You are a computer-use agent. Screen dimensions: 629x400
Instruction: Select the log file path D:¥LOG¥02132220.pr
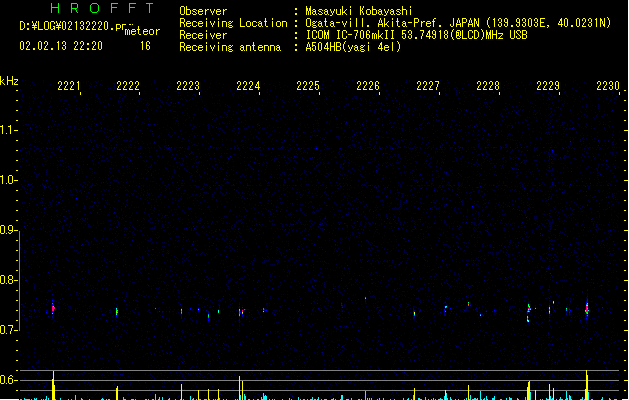coord(73,26)
